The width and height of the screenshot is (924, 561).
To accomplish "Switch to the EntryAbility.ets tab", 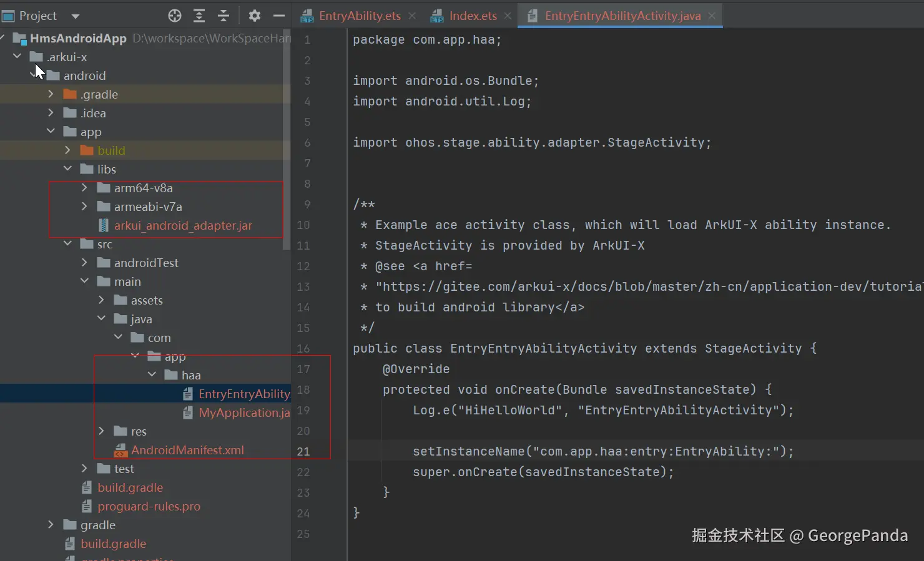I will [359, 16].
